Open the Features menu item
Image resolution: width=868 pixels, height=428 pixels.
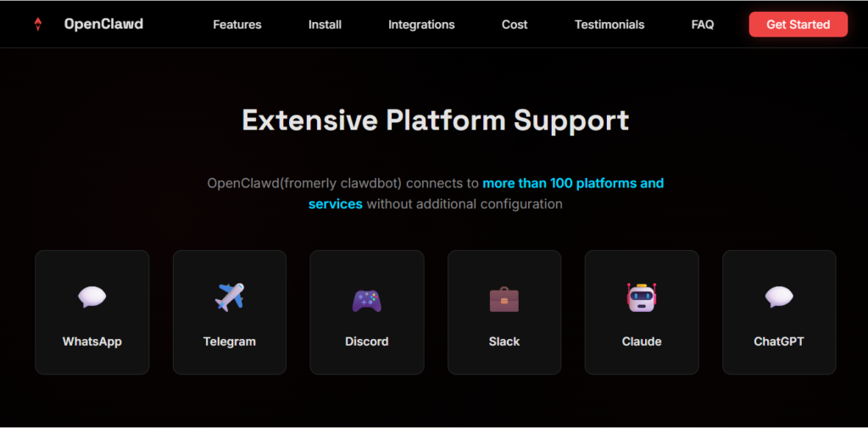(237, 25)
